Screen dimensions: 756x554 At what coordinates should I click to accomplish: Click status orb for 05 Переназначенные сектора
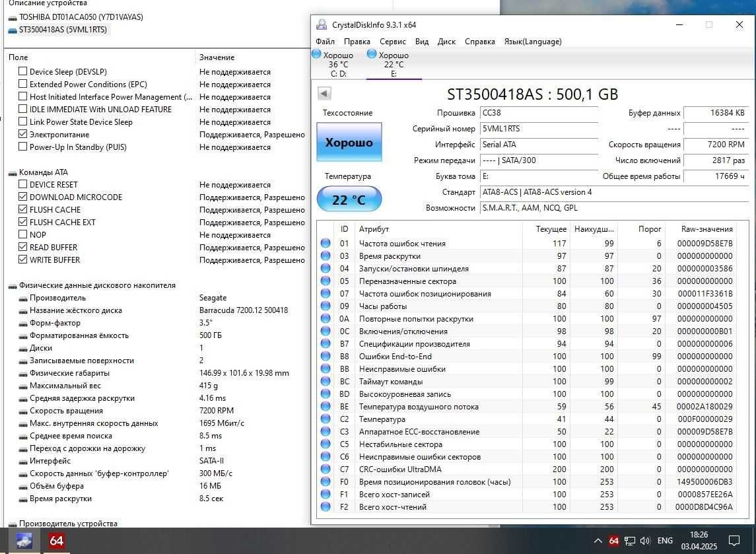(x=326, y=281)
